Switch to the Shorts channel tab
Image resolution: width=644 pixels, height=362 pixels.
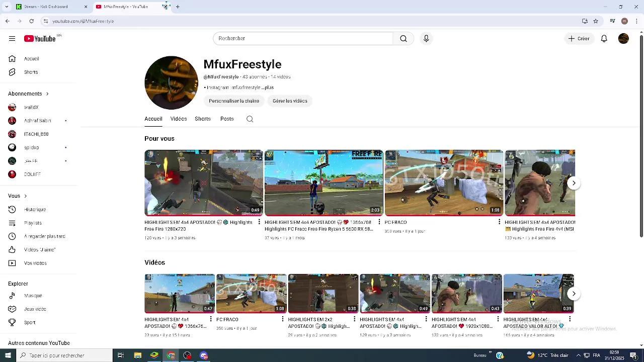click(x=203, y=119)
